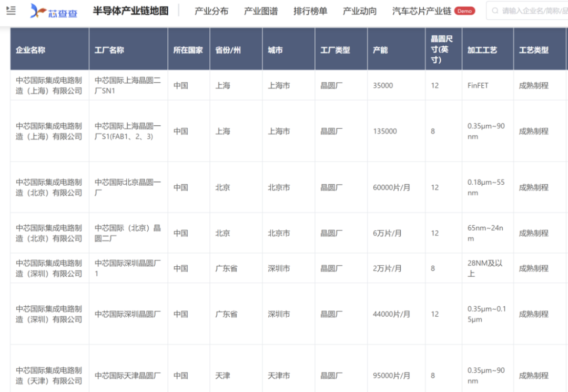Viewport: 568px width, 392px height.
Task: Click the 天津市 city cell
Action: tap(279, 376)
